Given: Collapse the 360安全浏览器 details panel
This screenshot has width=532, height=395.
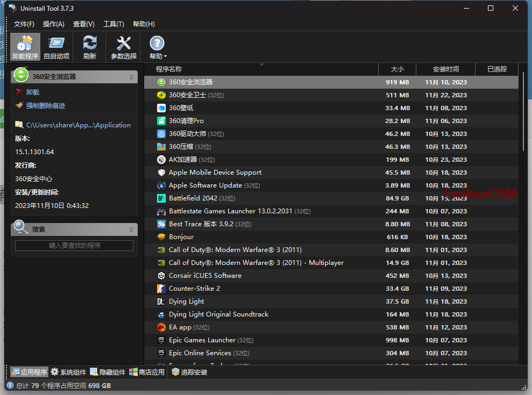Looking at the screenshot, I should pos(131,77).
